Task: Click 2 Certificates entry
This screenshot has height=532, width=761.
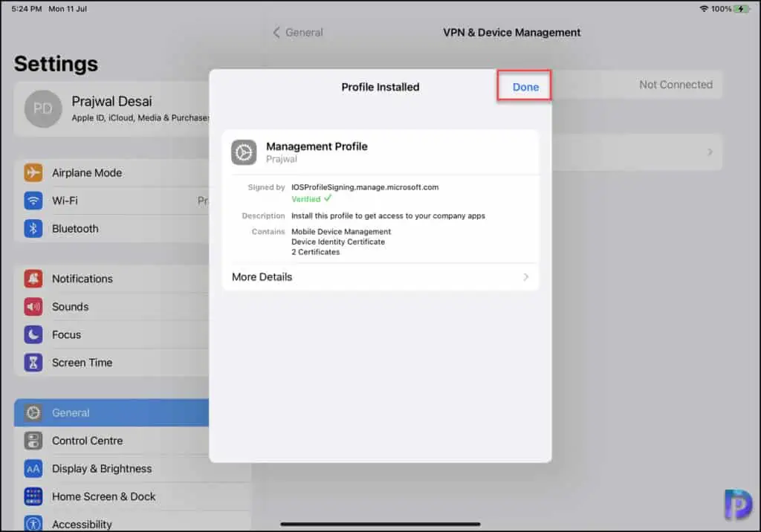Action: pos(315,252)
